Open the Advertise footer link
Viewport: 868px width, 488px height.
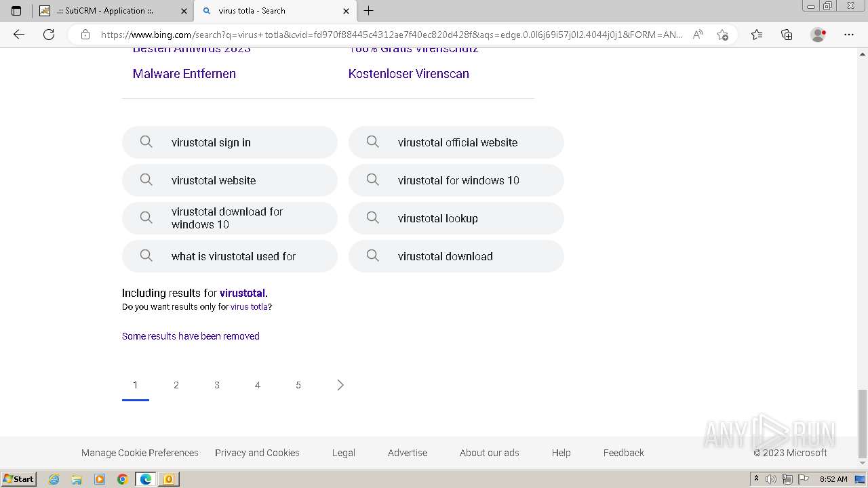coord(408,453)
